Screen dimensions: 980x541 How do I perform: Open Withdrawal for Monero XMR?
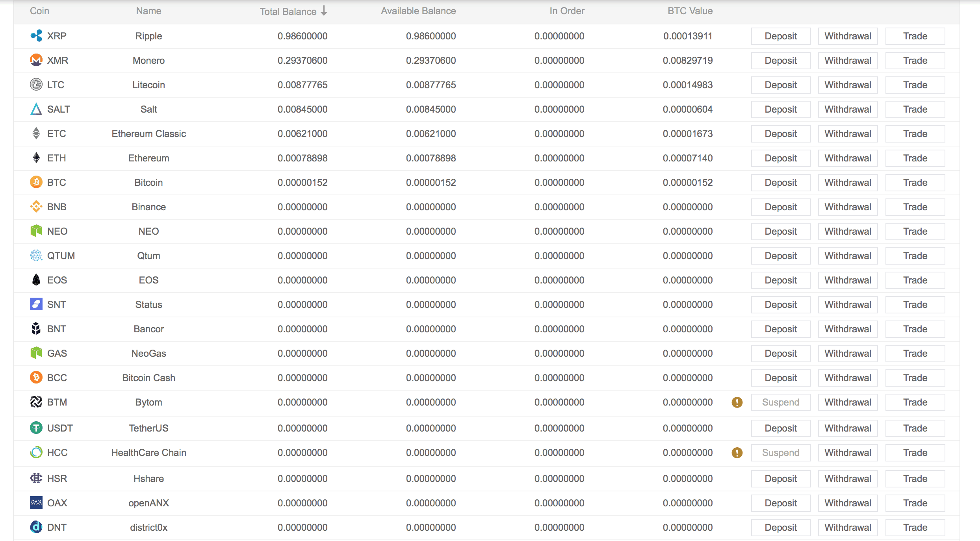tap(848, 61)
